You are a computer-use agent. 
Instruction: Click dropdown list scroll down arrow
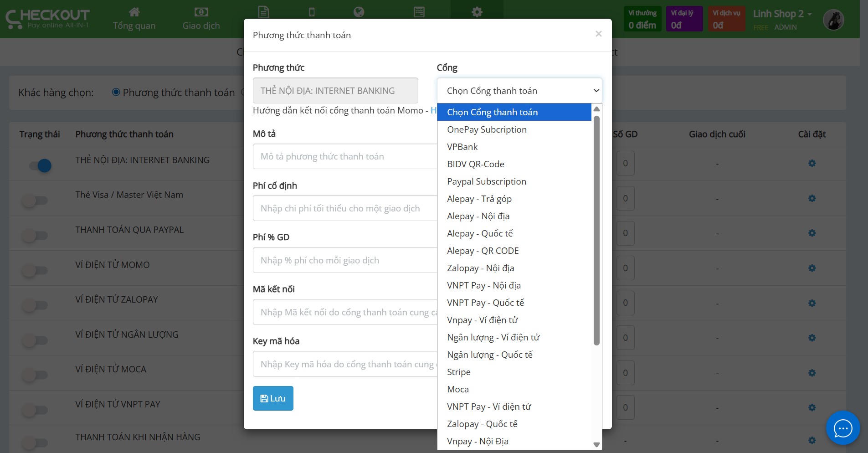(x=596, y=444)
